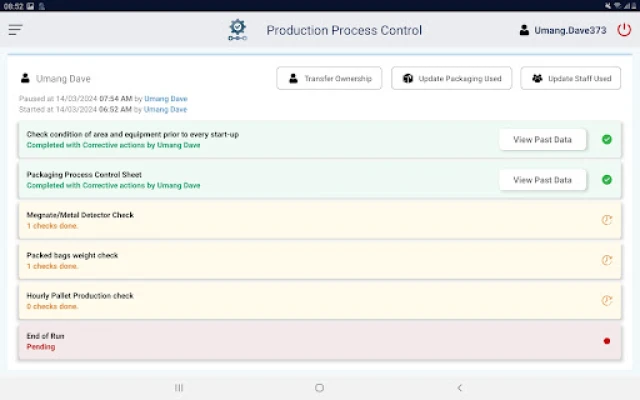The height and width of the screenshot is (400, 640).
Task: Tap the user profile icon beside Umang.Dave373
Action: (x=524, y=31)
